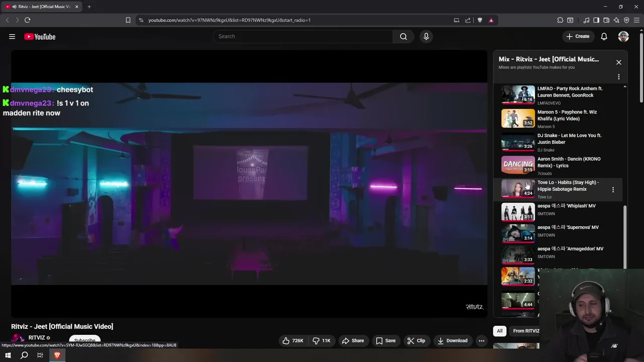Open more actions menu under video
644x362 pixels.
[481, 340]
